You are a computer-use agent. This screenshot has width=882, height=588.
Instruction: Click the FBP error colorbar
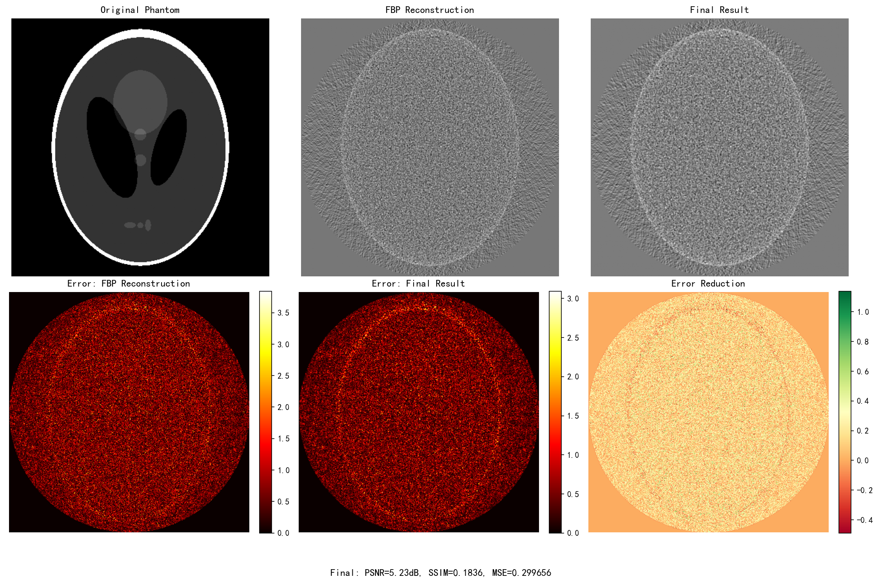tap(265, 412)
